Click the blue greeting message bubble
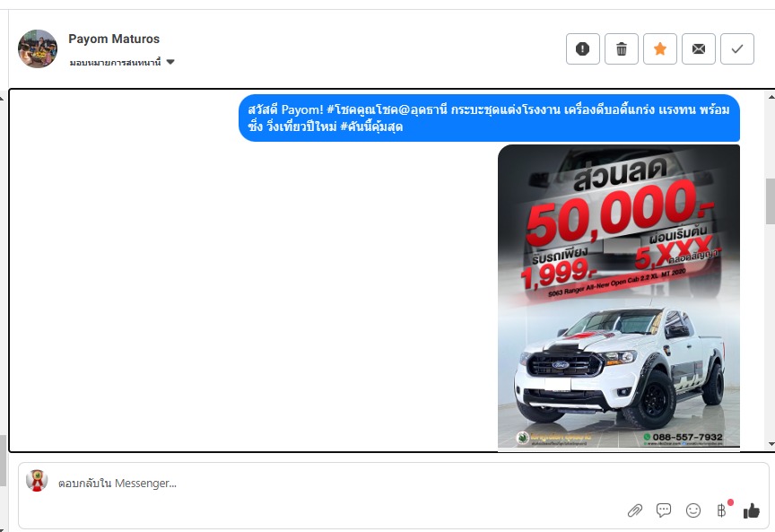 click(490, 118)
